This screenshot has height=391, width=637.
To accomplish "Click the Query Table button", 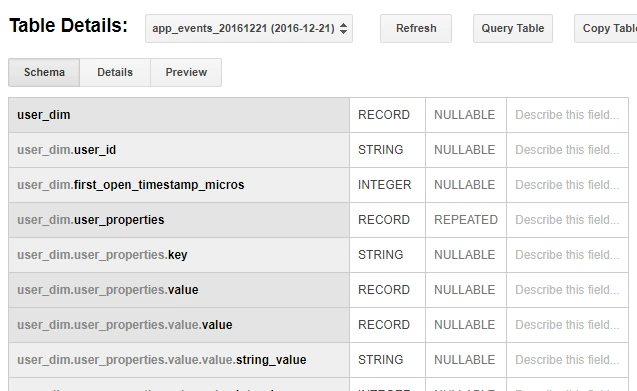I will [x=513, y=28].
